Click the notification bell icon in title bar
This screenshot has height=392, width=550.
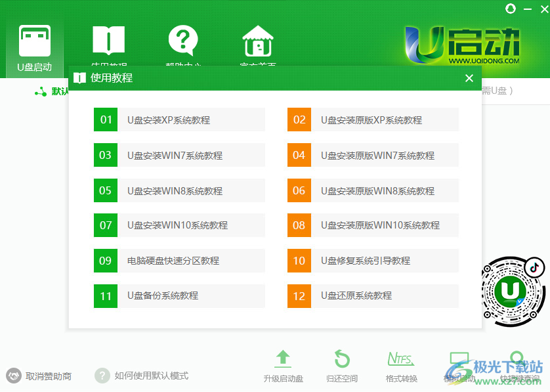click(x=511, y=9)
